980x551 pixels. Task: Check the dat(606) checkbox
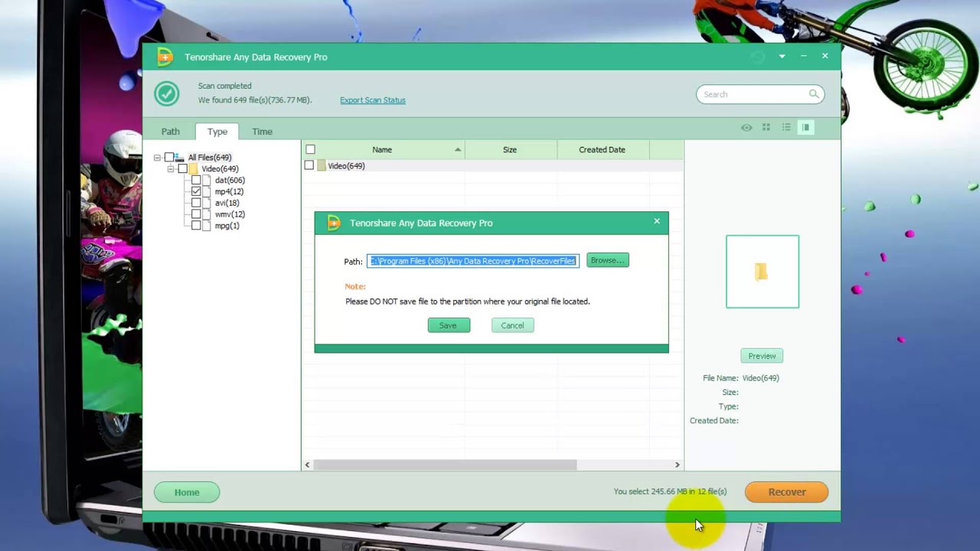[x=196, y=180]
